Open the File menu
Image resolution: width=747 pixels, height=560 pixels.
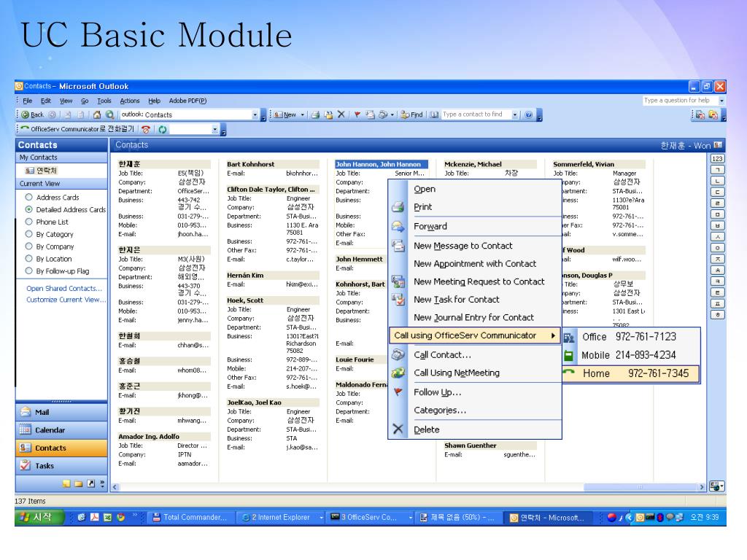tap(28, 101)
